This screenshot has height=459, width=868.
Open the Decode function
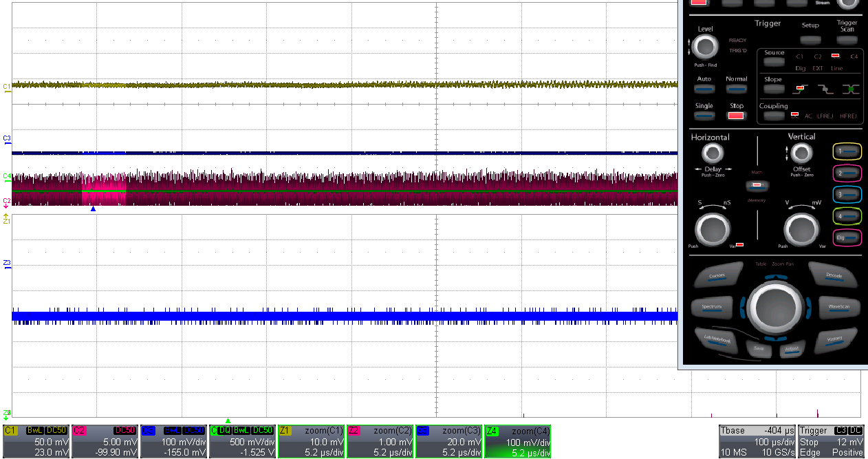(834, 277)
